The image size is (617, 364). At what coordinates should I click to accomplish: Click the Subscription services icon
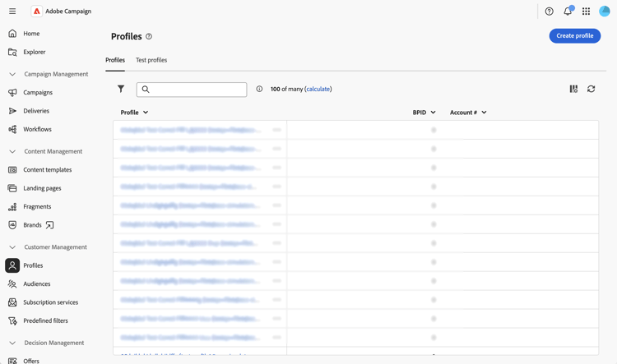(x=12, y=302)
